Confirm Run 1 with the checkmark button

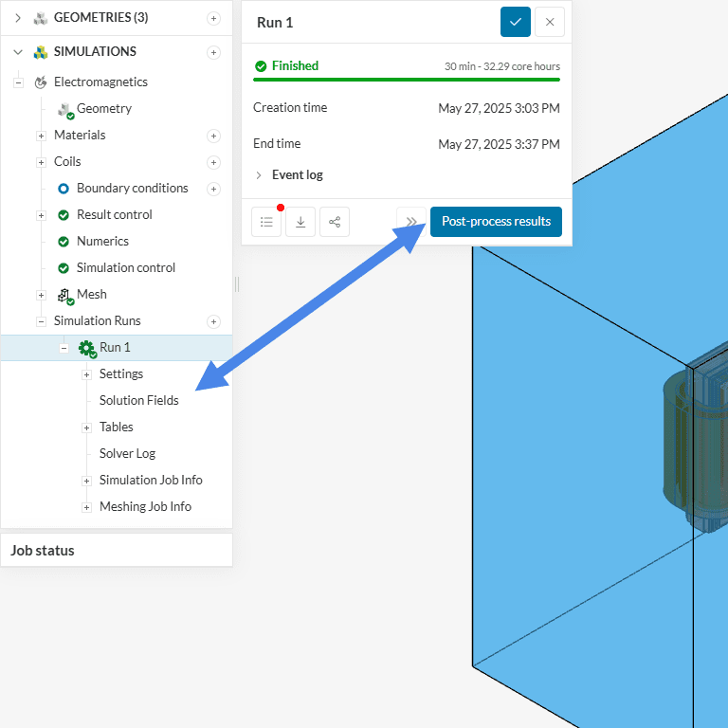tap(516, 22)
